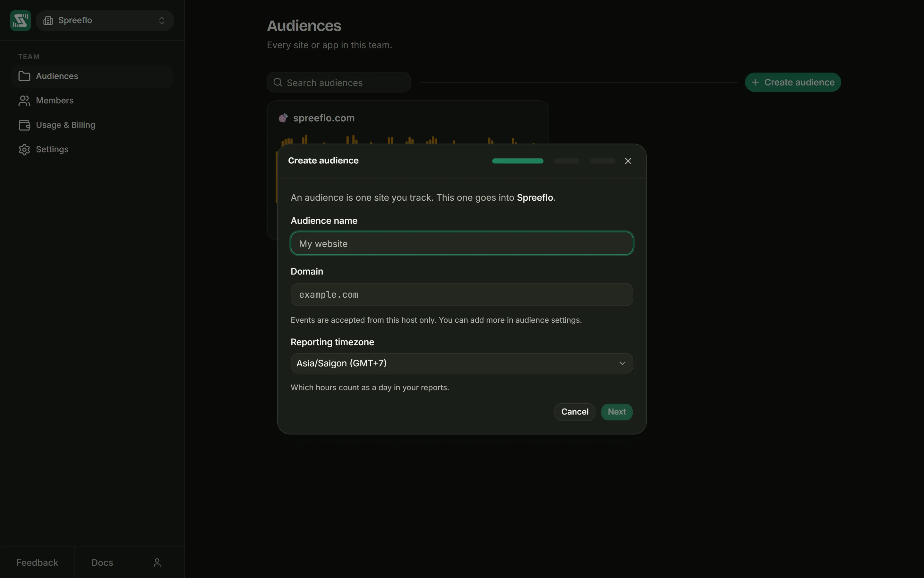Open team Settings
The image size is (924, 578).
pyautogui.click(x=92, y=149)
